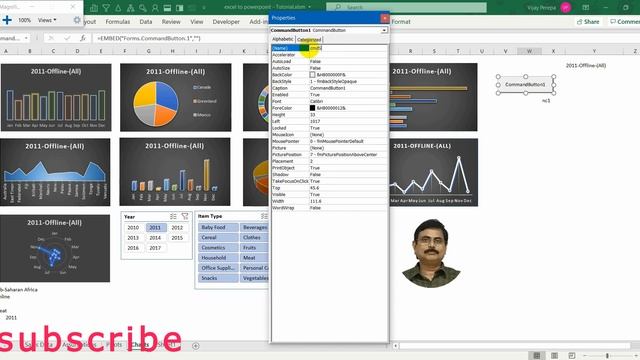Open the Formulas ribbon tab

pyautogui.click(x=118, y=22)
